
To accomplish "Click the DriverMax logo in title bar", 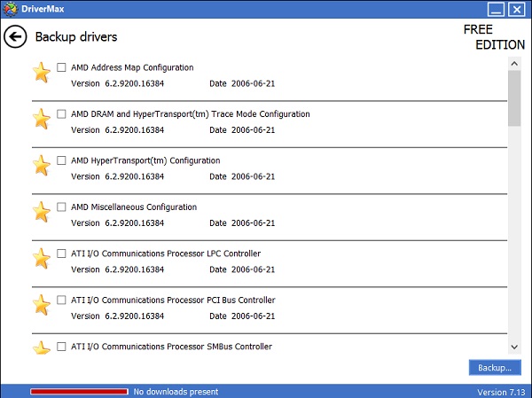I will coord(10,9).
